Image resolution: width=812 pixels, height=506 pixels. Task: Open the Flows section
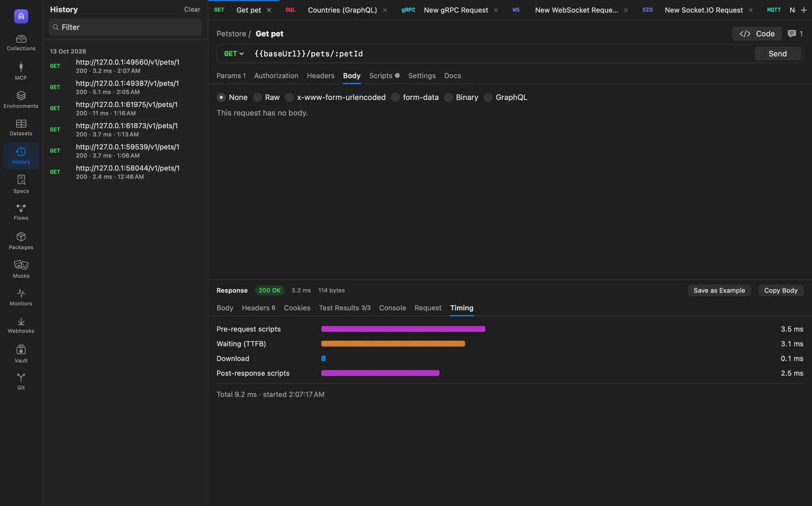(x=21, y=212)
